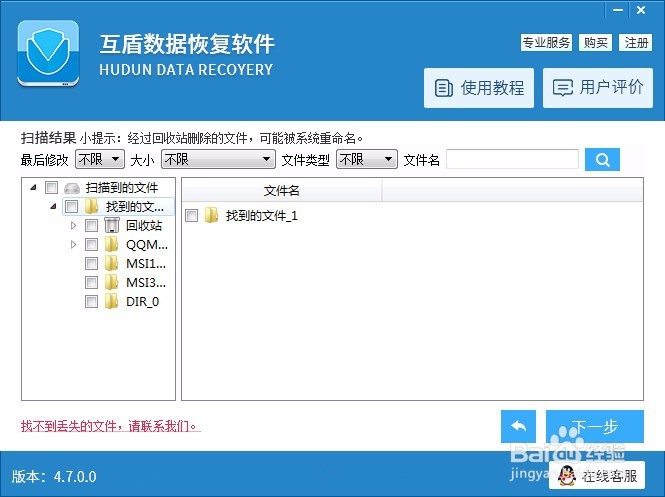Click the folder icon beside 找到的文... in tree
The height and width of the screenshot is (497, 665).
pos(91,207)
